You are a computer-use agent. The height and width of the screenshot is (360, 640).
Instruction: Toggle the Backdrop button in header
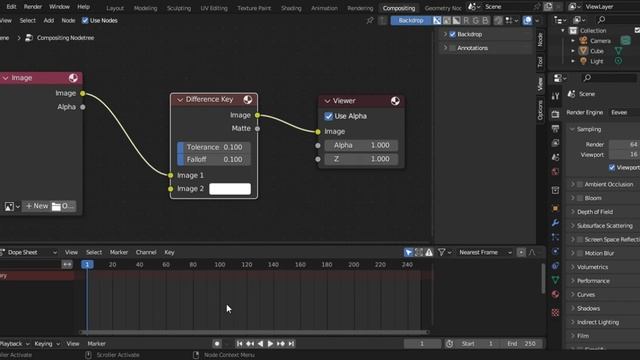[411, 20]
